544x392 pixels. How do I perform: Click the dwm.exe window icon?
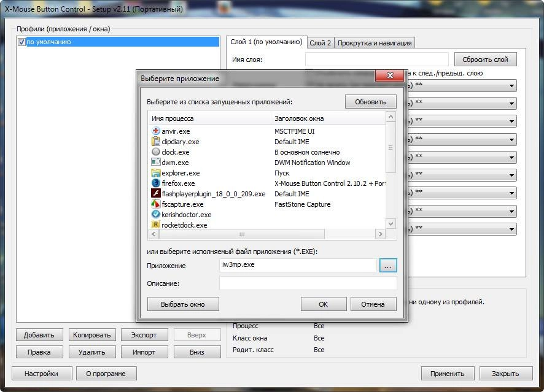156,162
